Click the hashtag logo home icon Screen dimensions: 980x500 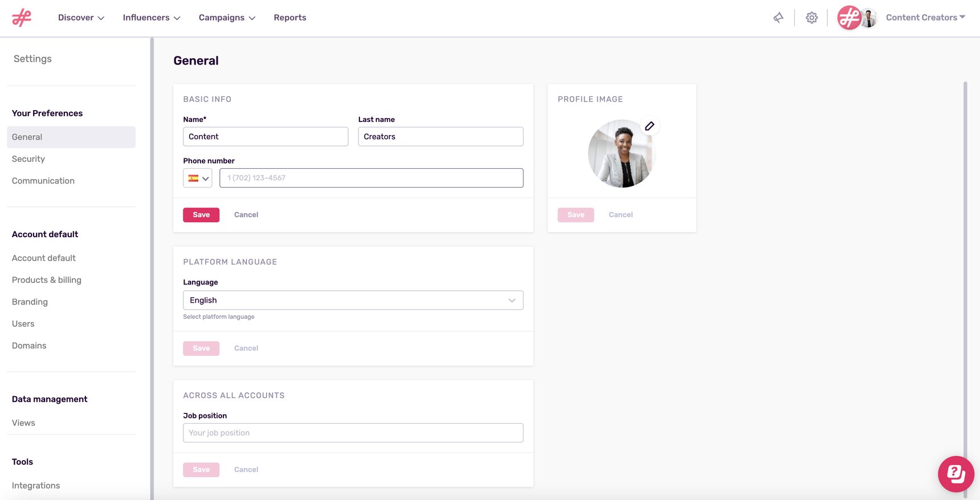click(22, 18)
